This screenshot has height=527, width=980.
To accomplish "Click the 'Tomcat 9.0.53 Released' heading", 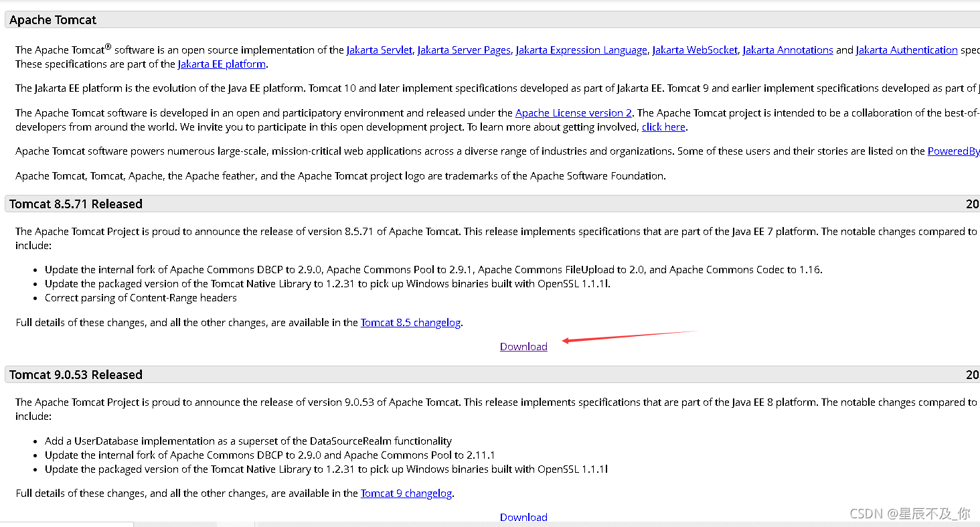I will 76,375.
